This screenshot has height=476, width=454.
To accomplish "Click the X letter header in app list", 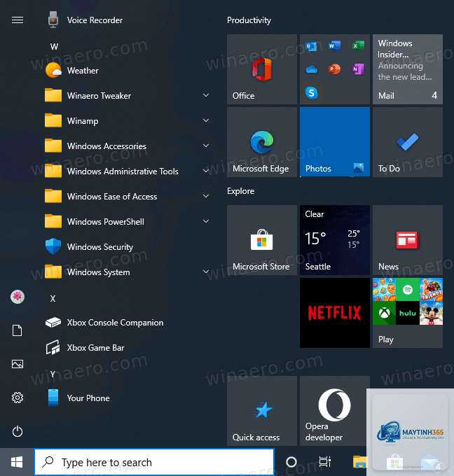I will (x=53, y=299).
